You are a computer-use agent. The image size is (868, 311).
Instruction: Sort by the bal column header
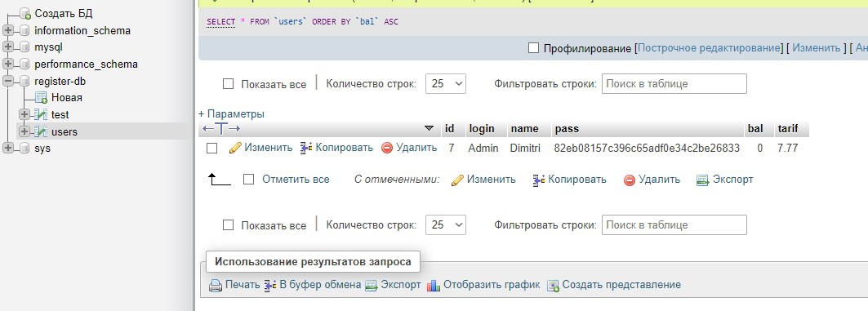click(x=755, y=129)
